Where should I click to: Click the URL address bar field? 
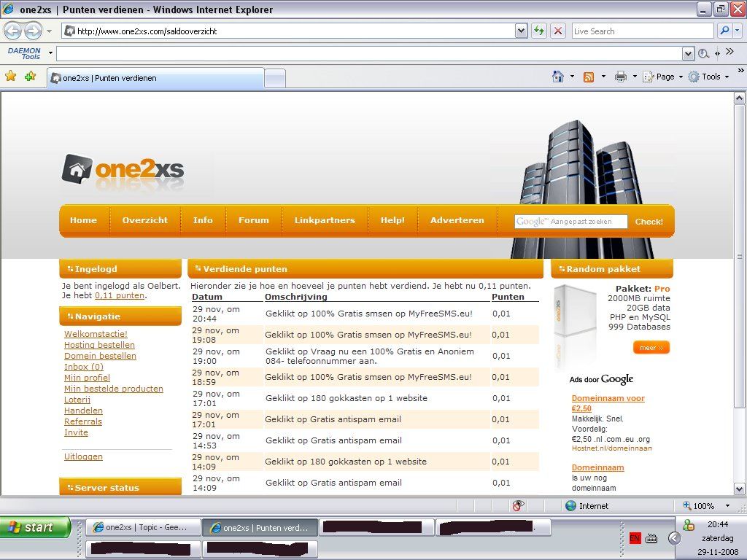[x=289, y=31]
